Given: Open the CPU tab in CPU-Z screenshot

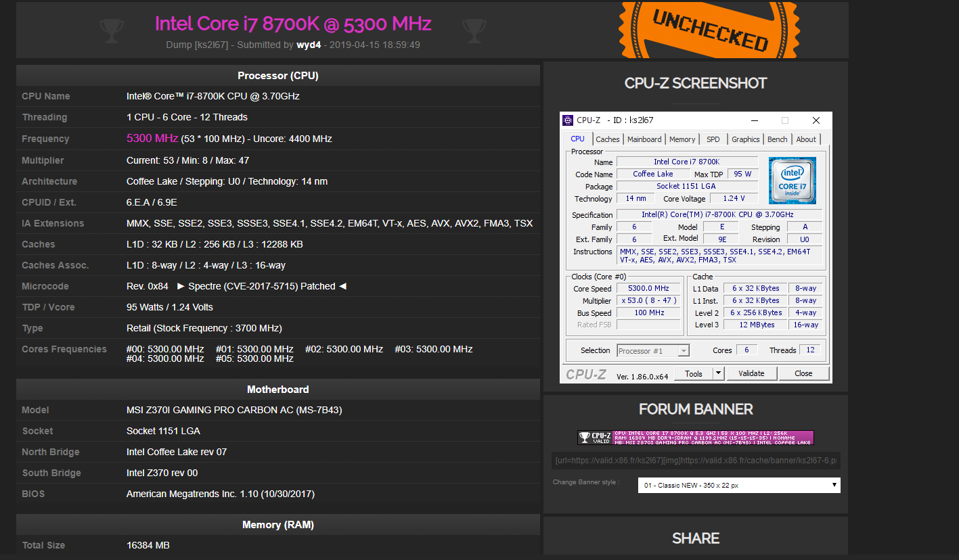Looking at the screenshot, I should pyautogui.click(x=577, y=139).
